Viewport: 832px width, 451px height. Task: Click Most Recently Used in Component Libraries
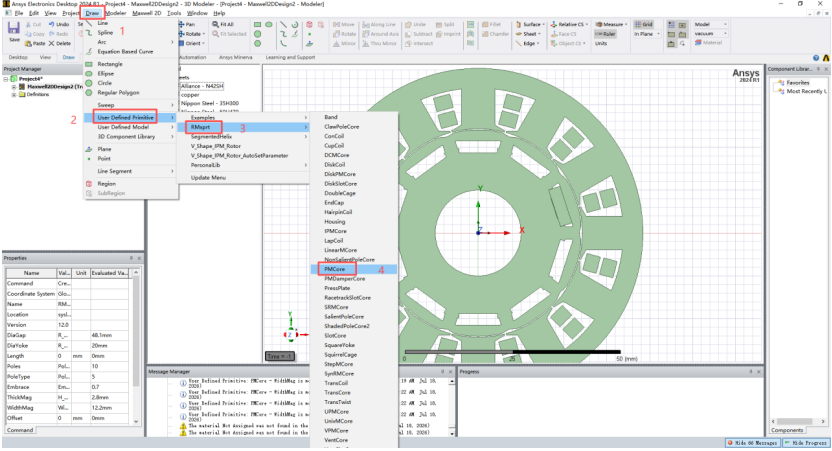tap(806, 91)
